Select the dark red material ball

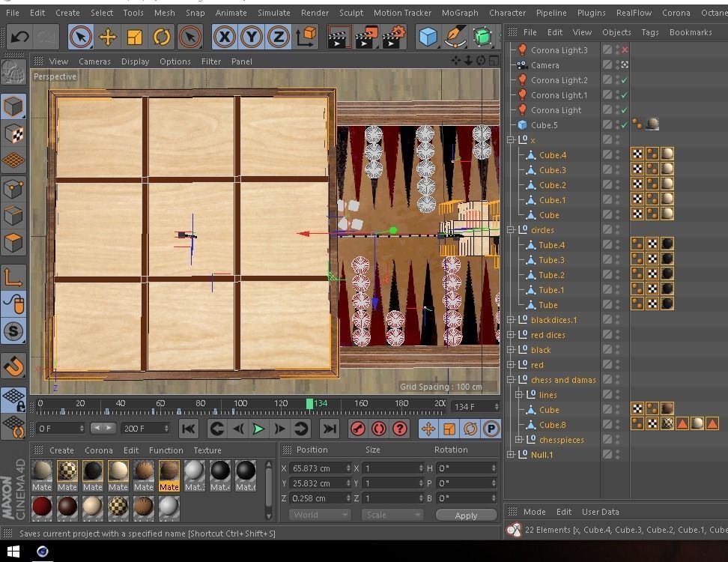(42, 507)
